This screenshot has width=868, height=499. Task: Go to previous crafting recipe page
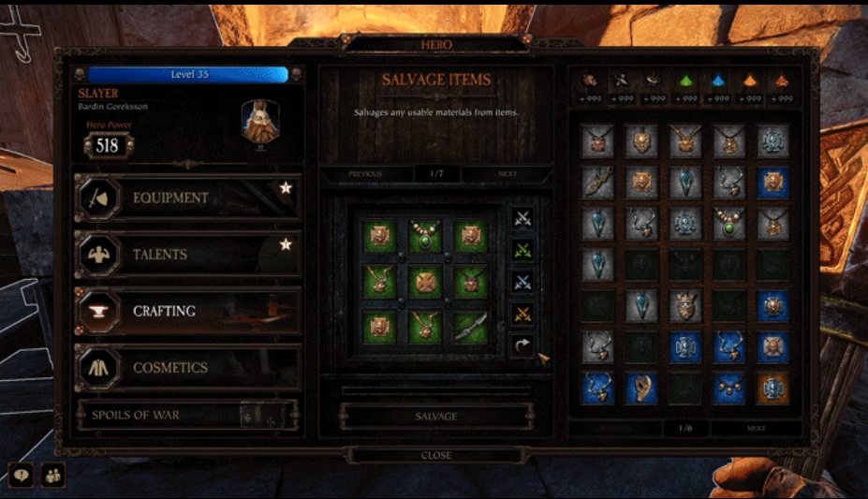[365, 174]
